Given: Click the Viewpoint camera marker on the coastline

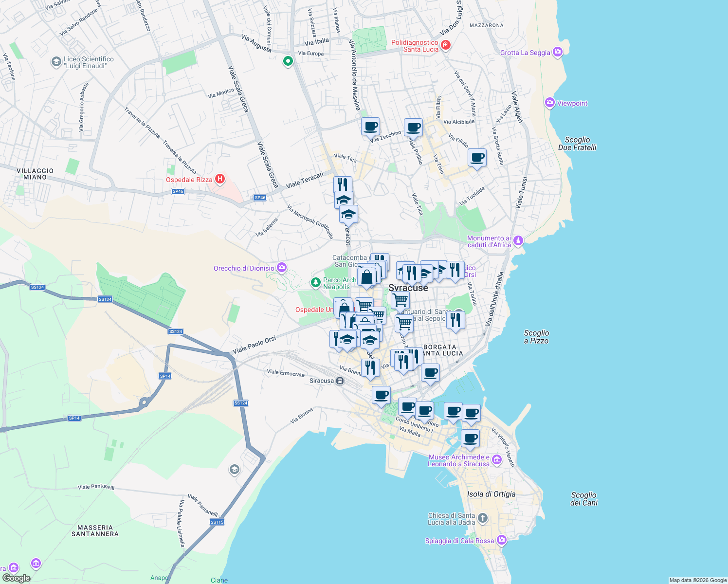Looking at the screenshot, I should tap(550, 102).
